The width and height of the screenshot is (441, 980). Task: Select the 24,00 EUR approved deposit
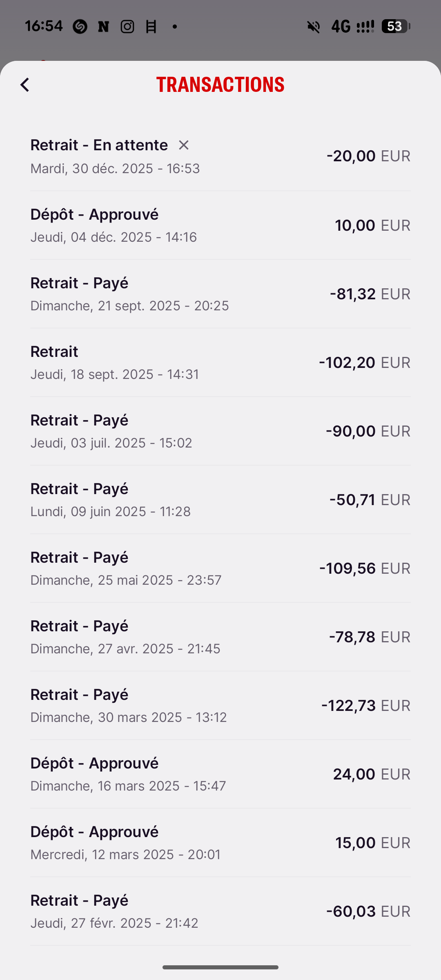[x=220, y=774]
